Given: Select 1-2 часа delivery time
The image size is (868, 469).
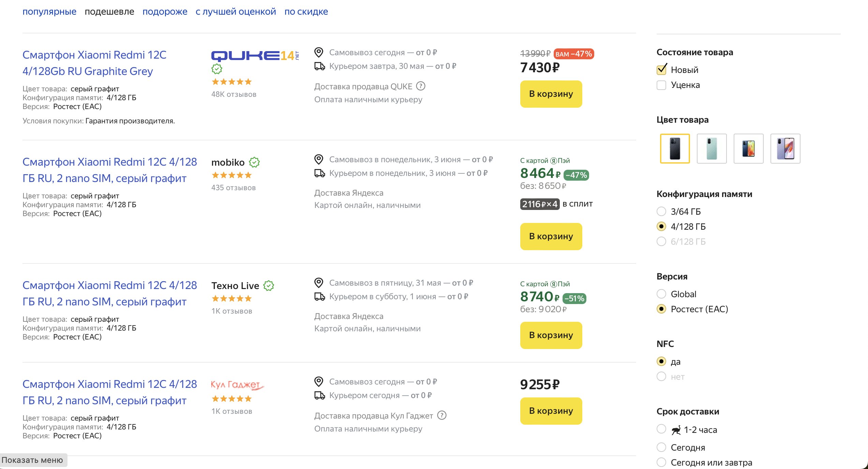Looking at the screenshot, I should coord(661,429).
